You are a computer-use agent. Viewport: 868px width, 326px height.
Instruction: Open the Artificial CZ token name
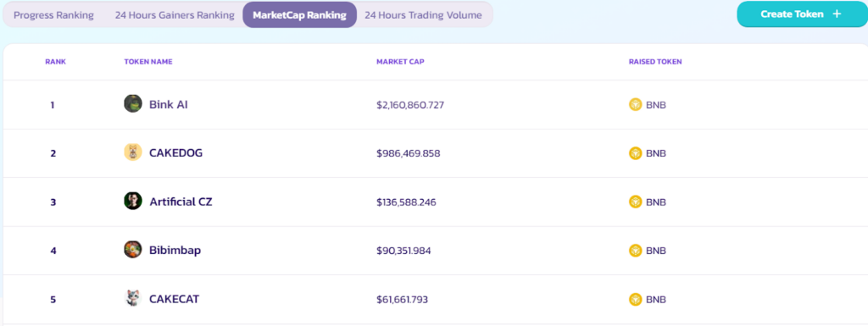tap(181, 202)
